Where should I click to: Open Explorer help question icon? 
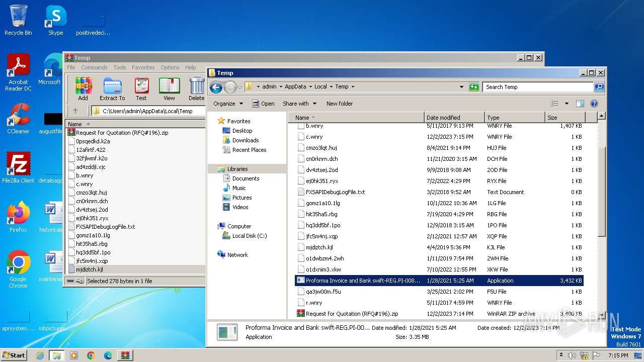pyautogui.click(x=594, y=104)
